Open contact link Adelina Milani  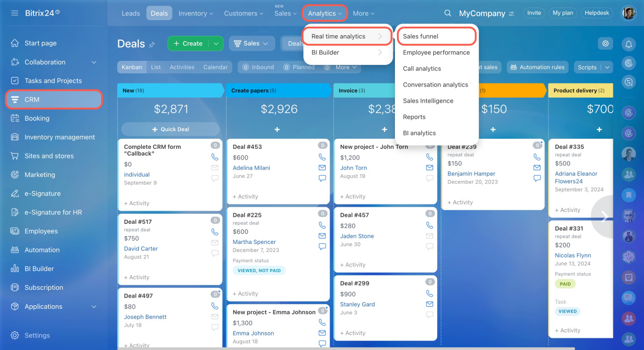click(251, 168)
